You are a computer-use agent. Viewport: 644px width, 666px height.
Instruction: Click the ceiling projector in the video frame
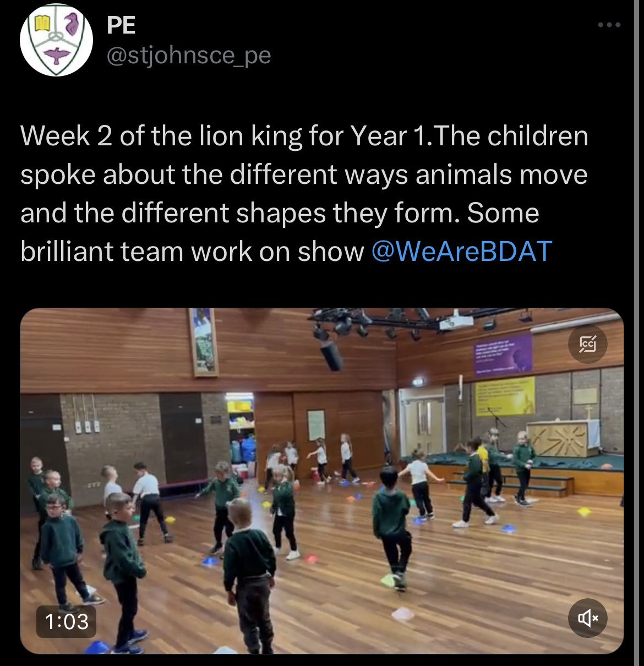tap(456, 322)
